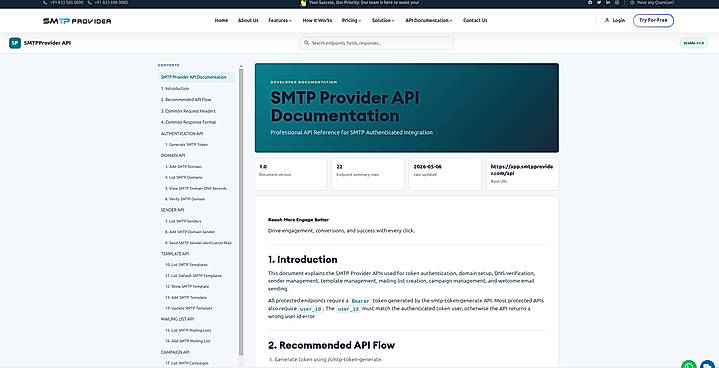719x368 pixels.
Task: Click the '22' endpoint summary rows card
Action: click(368, 175)
